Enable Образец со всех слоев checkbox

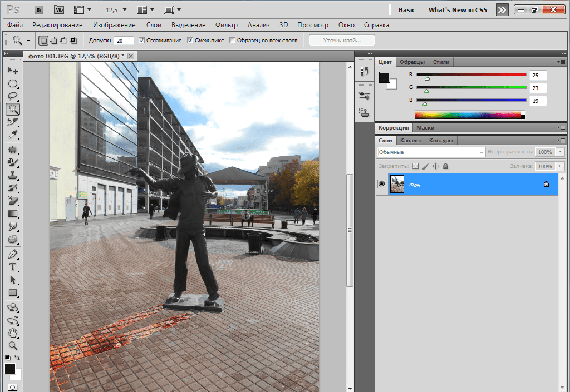pyautogui.click(x=232, y=41)
